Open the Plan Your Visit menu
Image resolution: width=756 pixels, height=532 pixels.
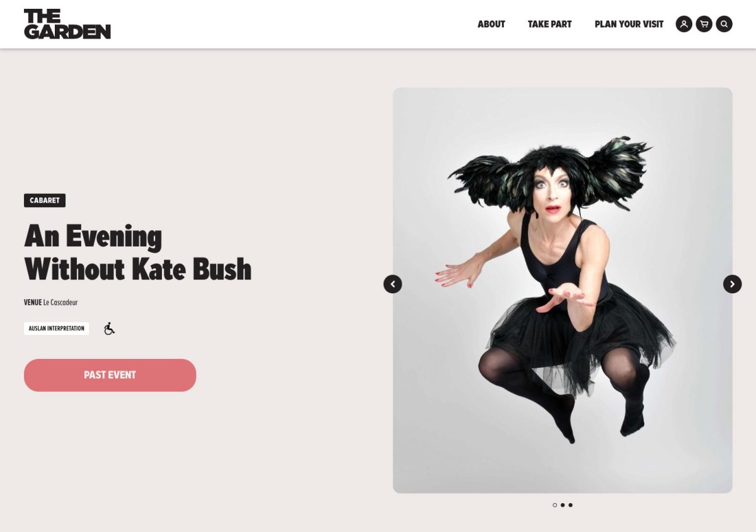(629, 25)
